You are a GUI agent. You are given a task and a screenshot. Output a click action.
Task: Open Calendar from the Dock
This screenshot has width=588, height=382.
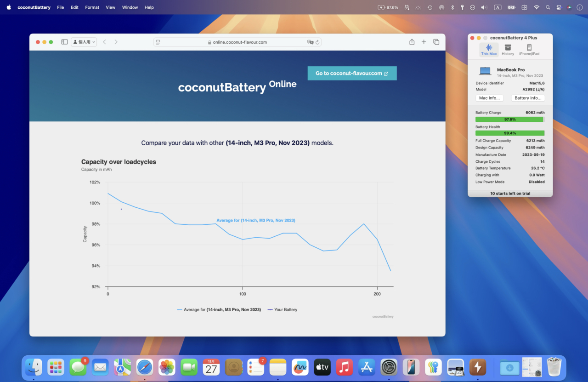pyautogui.click(x=211, y=367)
